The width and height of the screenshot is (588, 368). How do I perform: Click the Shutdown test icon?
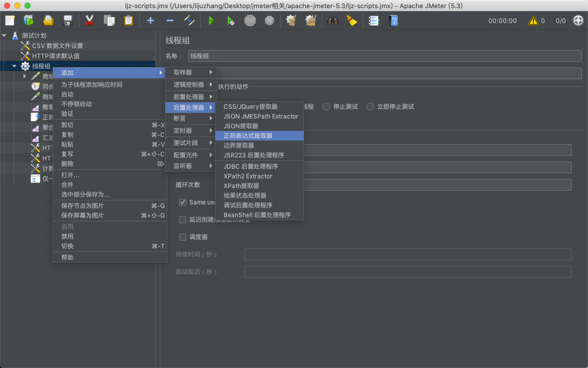tap(269, 20)
